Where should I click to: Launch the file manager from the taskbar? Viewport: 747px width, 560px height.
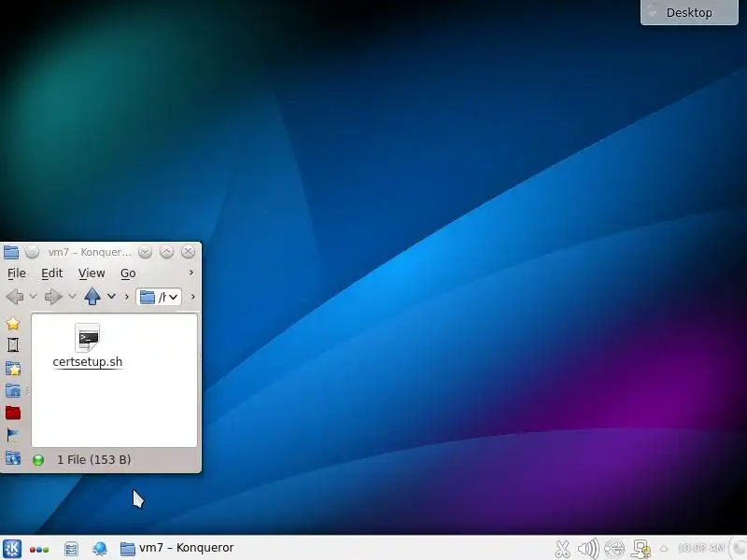click(72, 549)
